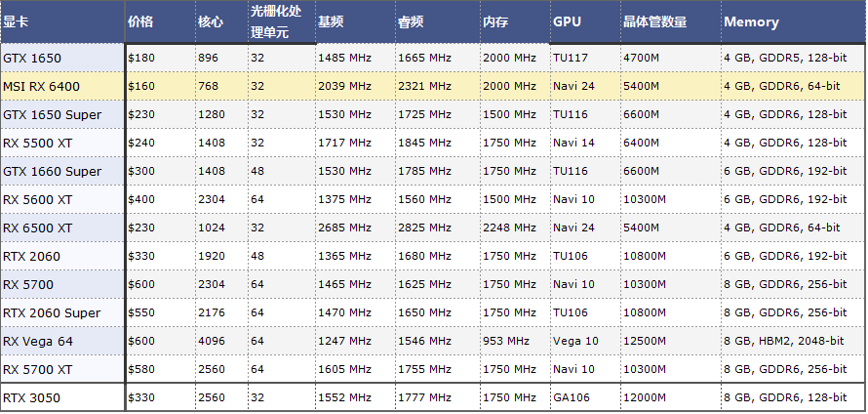Click the 1546 MHz boost clock cell
The height and width of the screenshot is (414, 868).
coord(437,341)
